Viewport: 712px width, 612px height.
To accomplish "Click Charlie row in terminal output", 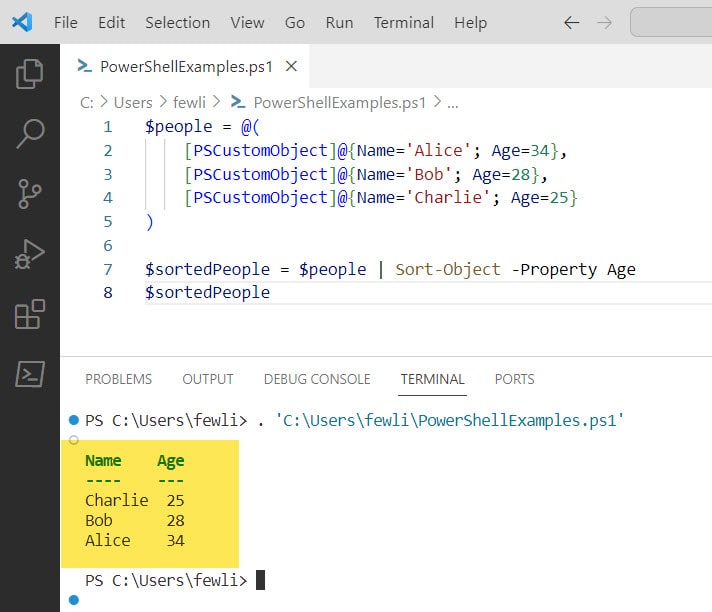I will click(x=134, y=500).
